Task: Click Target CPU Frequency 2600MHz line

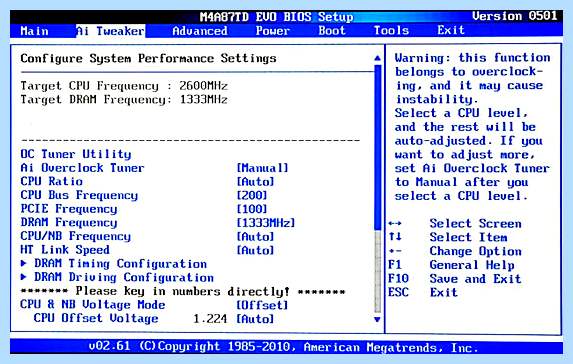Action: pos(124,86)
